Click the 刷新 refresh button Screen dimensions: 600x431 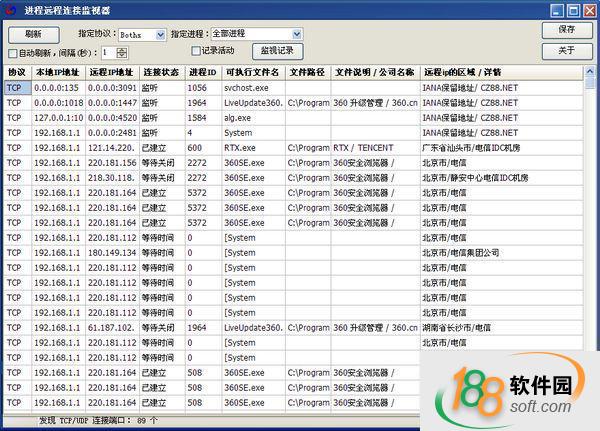coord(33,33)
